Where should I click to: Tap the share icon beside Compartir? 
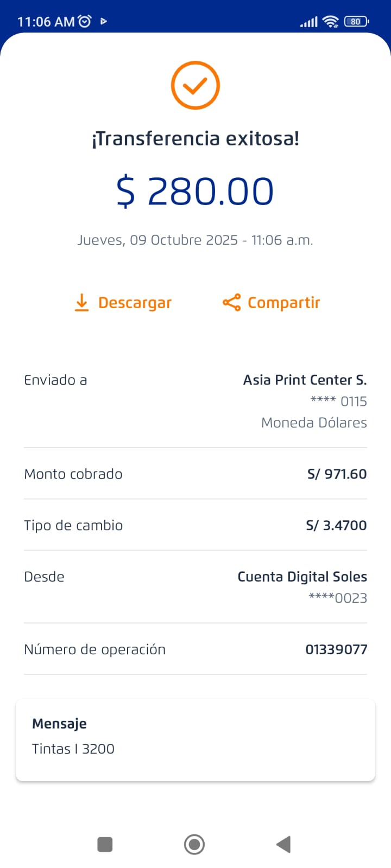(x=231, y=303)
